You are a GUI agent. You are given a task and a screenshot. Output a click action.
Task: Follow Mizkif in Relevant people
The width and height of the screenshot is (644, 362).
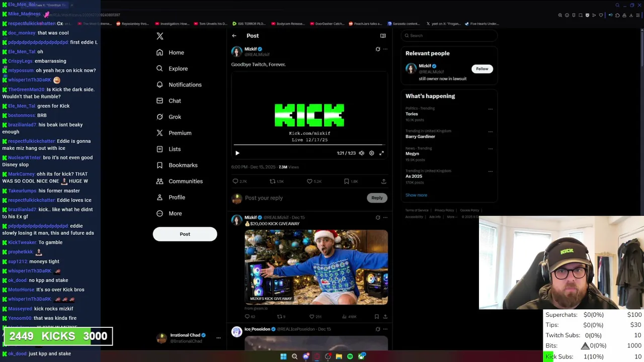pos(482,69)
